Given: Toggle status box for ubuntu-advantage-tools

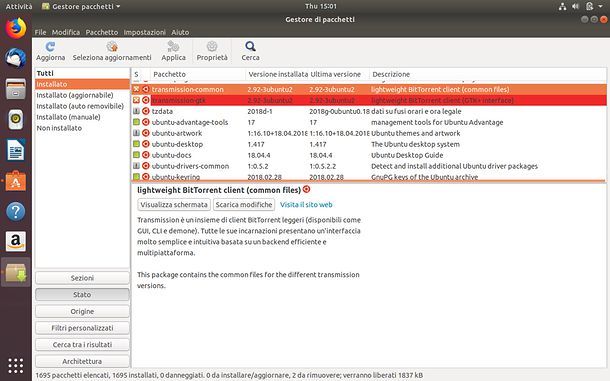Looking at the screenshot, I should pos(136,122).
